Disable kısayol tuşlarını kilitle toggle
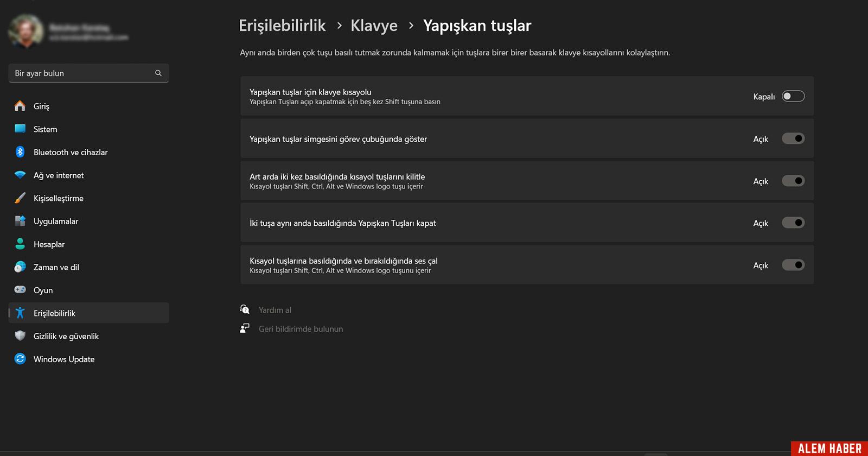This screenshot has height=456, width=868. [x=793, y=181]
